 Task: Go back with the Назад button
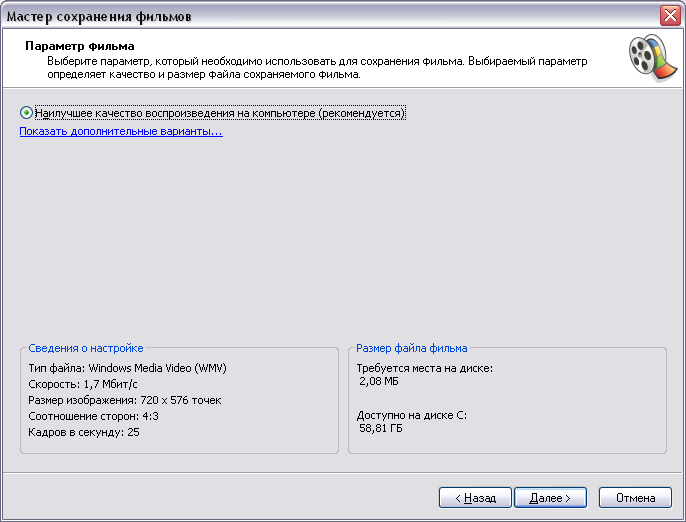(475, 497)
